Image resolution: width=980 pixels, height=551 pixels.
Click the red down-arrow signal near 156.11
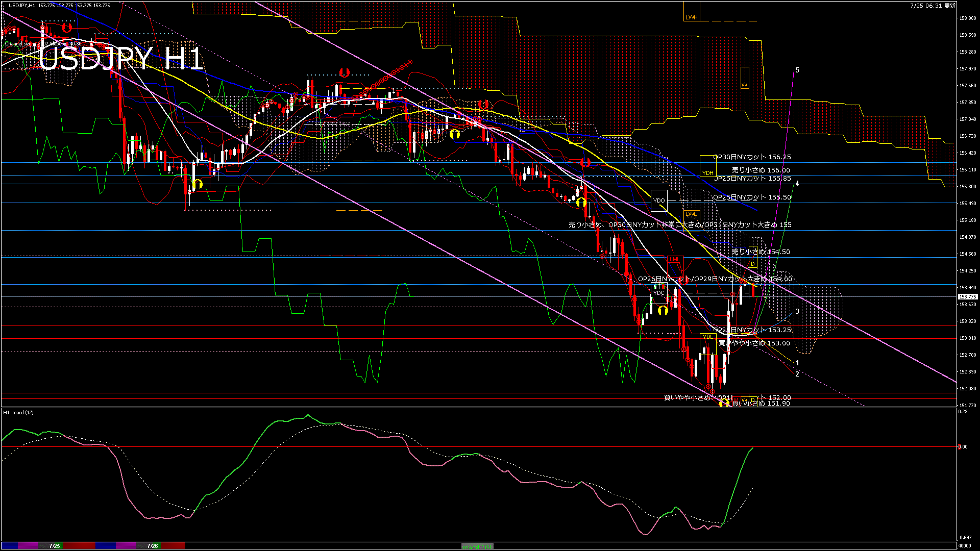click(585, 163)
